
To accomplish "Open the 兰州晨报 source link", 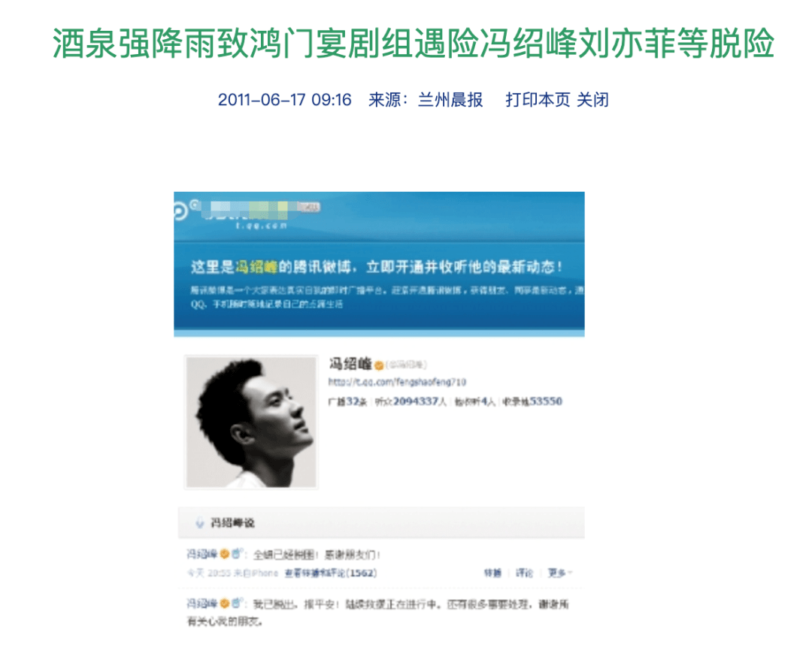I will tap(450, 99).
